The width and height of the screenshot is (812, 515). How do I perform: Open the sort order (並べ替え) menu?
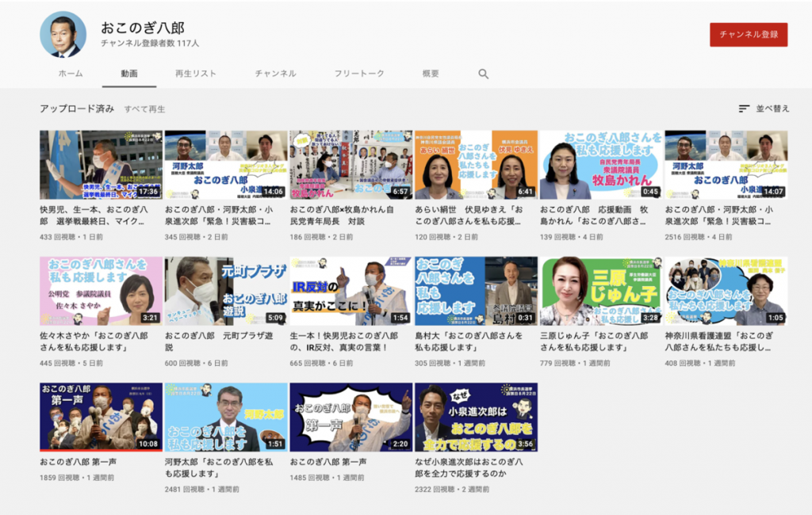coord(764,109)
